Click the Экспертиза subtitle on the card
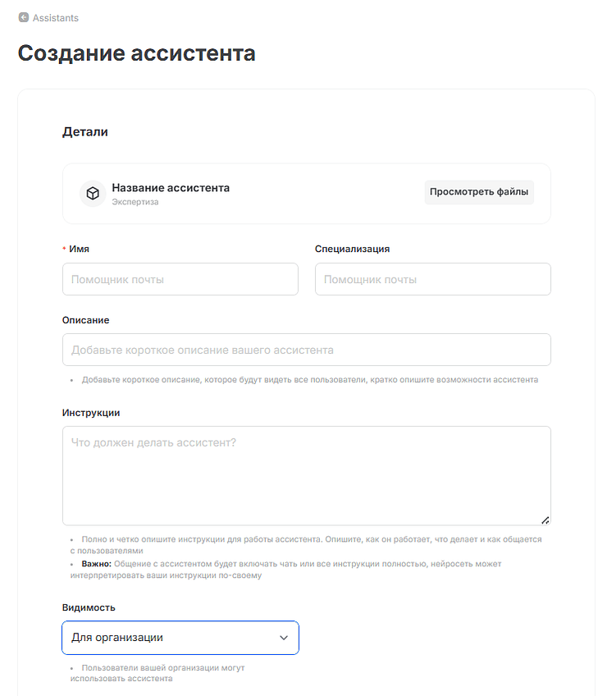The image size is (616, 696). [134, 200]
